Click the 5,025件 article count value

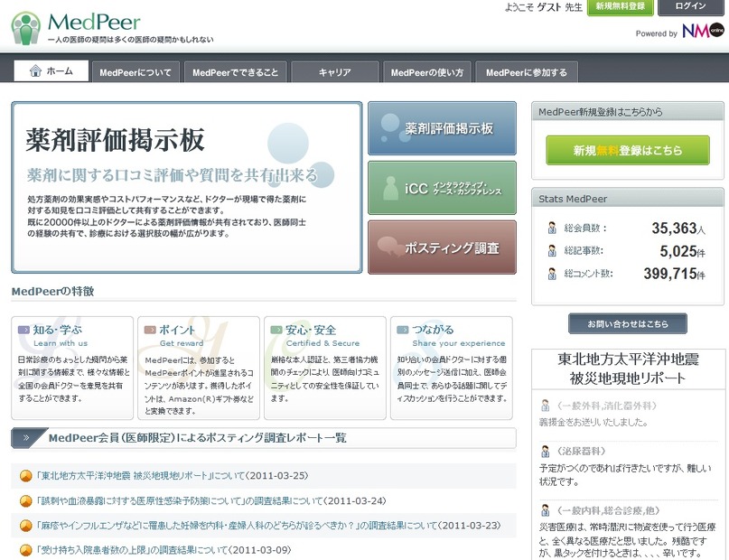(683, 251)
